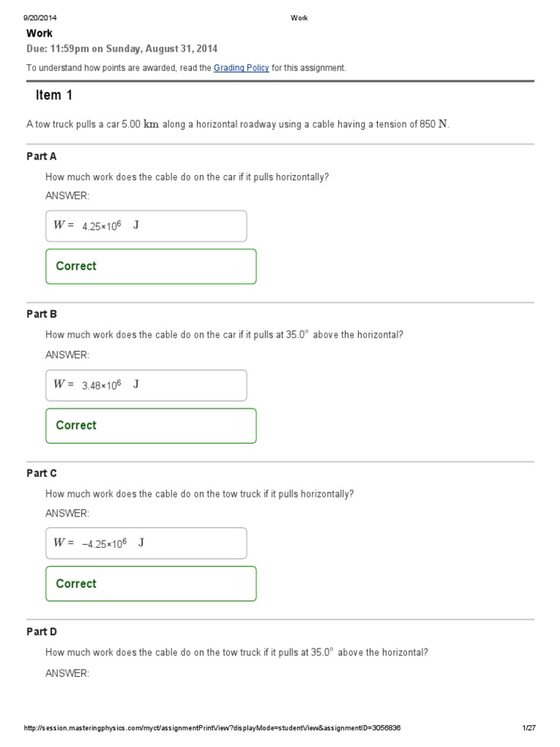560x747 pixels.
Task: Click the due date line
Action: pyautogui.click(x=122, y=49)
